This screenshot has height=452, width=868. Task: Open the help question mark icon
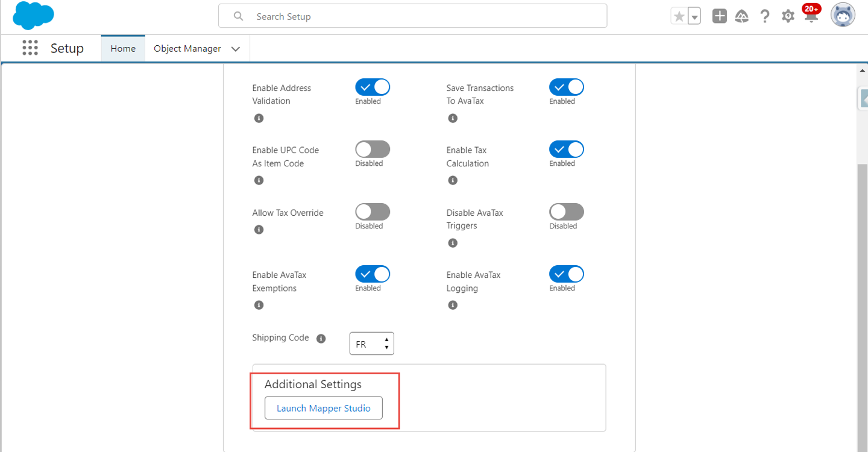click(765, 16)
